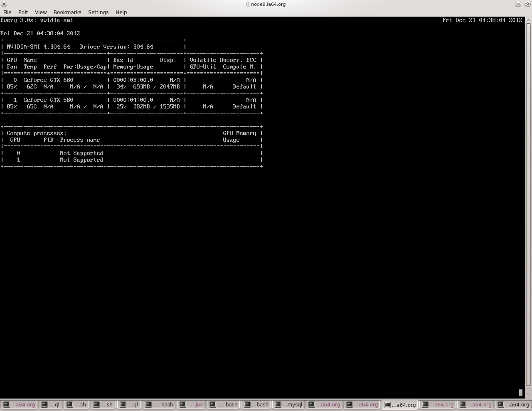This screenshot has height=411, width=532.
Task: Open the Settings menu
Action: point(98,12)
